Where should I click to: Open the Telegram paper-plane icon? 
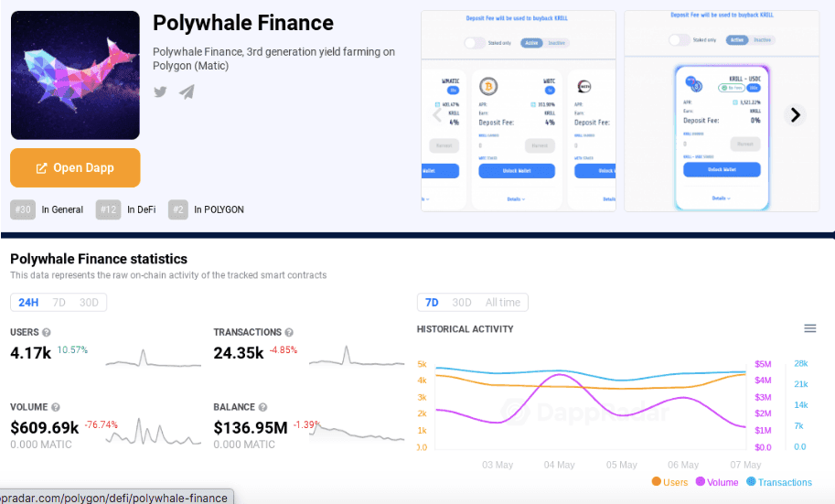pos(187,91)
